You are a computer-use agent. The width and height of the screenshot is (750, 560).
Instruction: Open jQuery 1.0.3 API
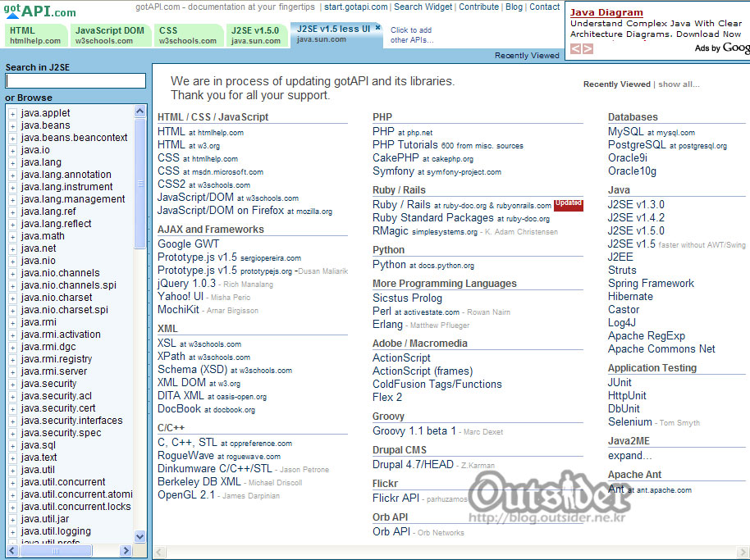[x=186, y=283]
